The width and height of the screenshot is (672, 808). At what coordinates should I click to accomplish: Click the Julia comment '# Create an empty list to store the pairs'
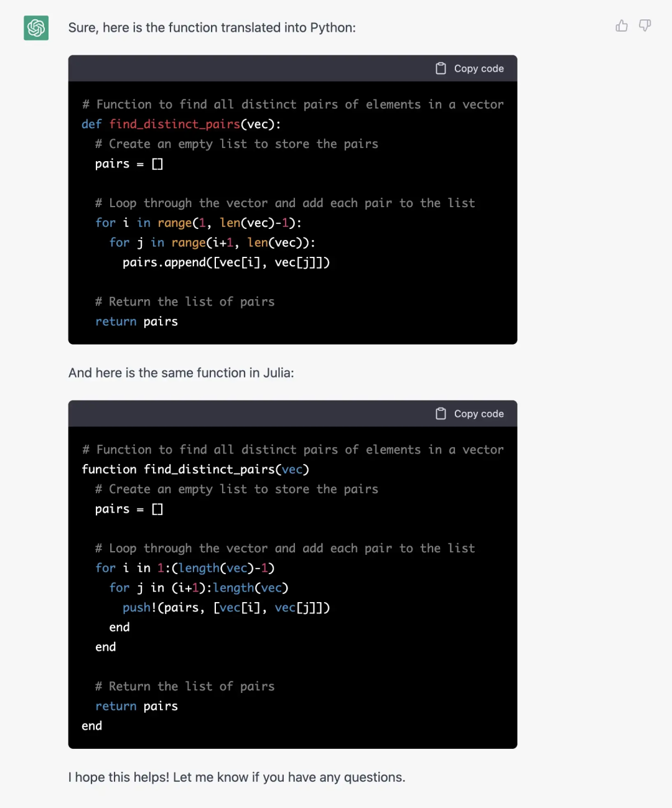click(236, 489)
